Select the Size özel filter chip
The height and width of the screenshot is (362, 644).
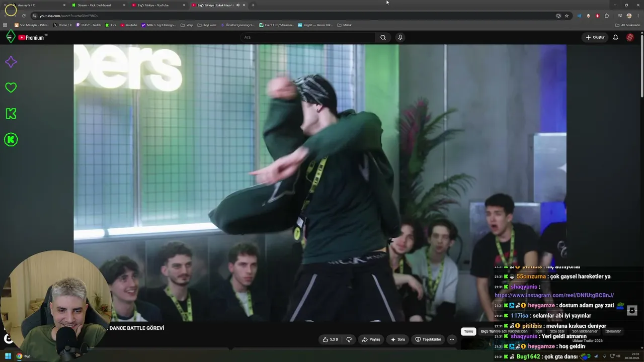[x=557, y=331]
